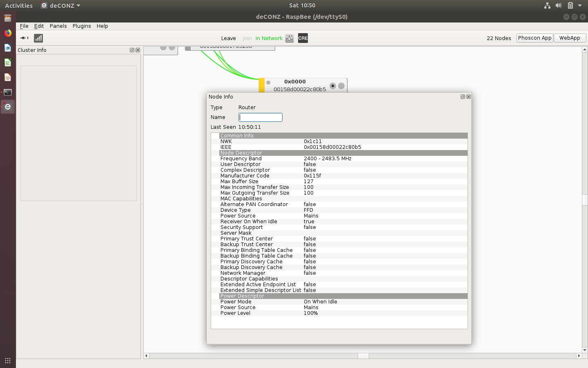Image resolution: width=588 pixels, height=368 pixels.
Task: Click the horizontal scrollbar handle
Action: point(363,356)
